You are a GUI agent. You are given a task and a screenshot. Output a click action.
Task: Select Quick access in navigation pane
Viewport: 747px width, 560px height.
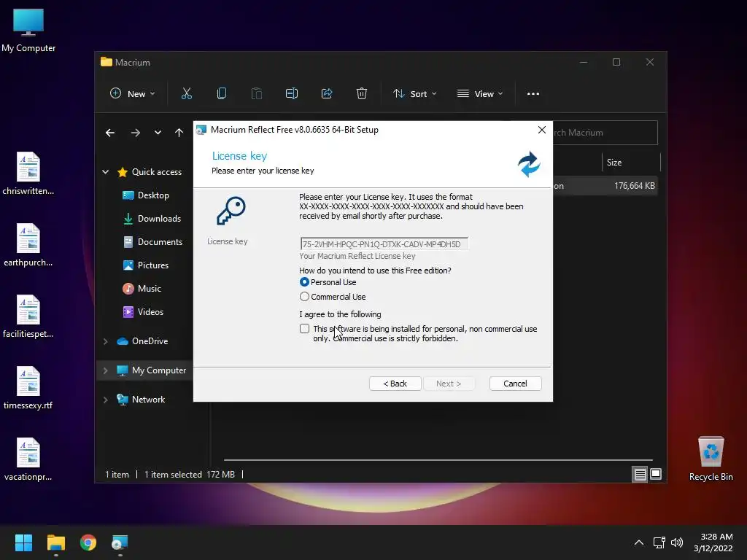(x=149, y=172)
